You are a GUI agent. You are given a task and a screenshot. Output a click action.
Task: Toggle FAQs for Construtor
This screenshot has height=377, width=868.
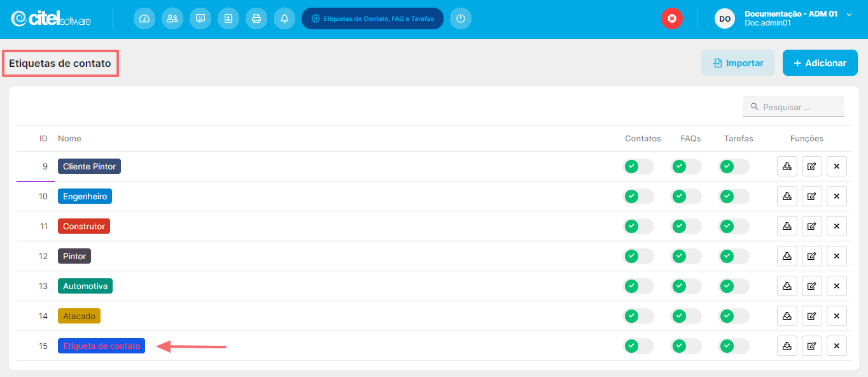686,226
